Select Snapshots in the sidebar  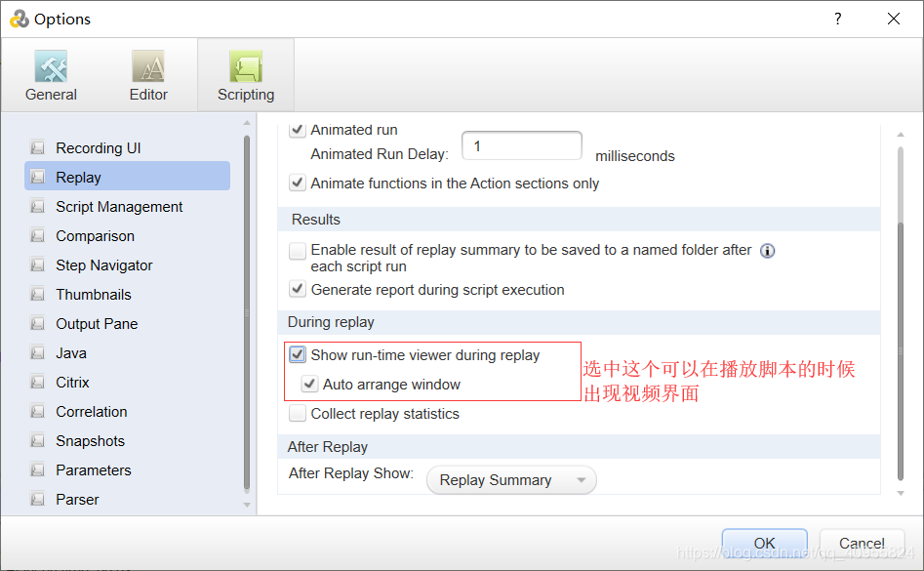(x=127, y=441)
